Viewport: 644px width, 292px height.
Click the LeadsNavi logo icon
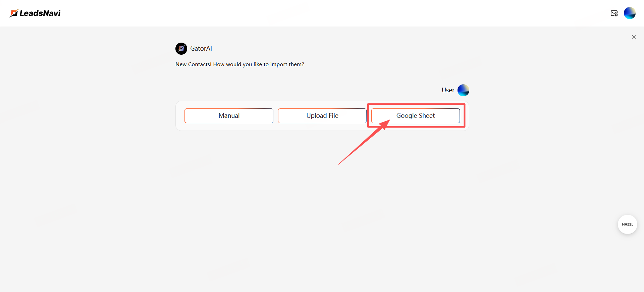pyautogui.click(x=14, y=13)
